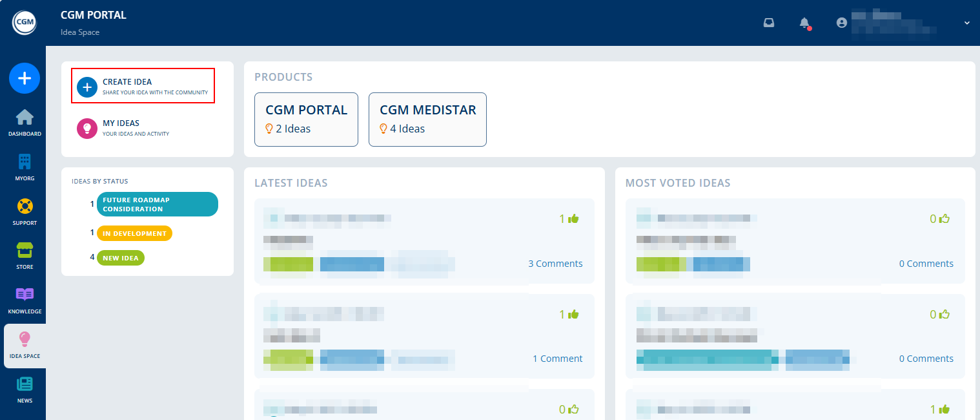Open the inbox tray icon in header
The height and width of the screenshot is (420, 980).
pyautogui.click(x=769, y=23)
